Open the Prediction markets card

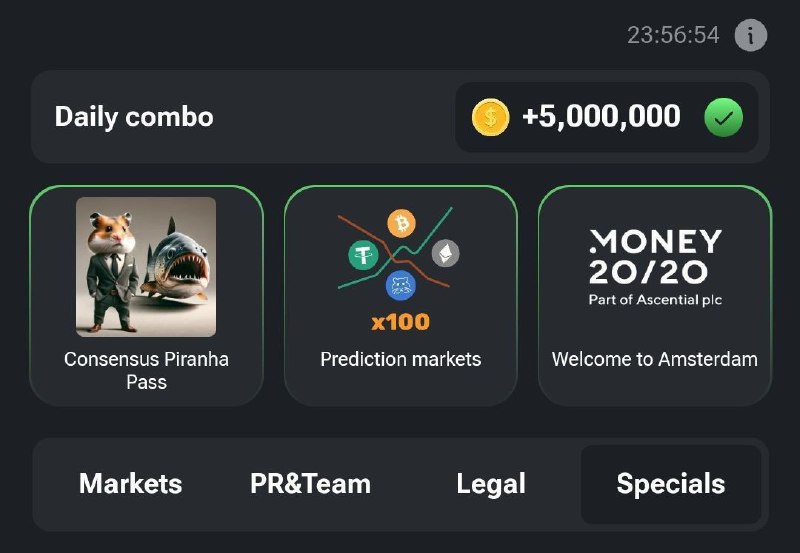(x=401, y=296)
